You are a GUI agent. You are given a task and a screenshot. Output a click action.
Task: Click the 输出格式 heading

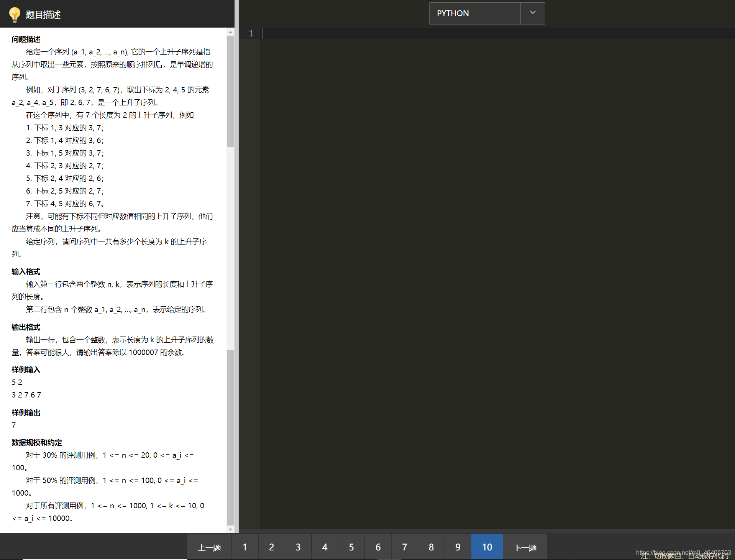point(26,327)
